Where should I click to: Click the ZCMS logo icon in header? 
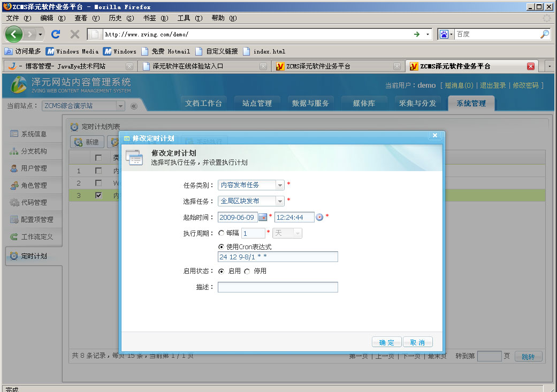tap(19, 84)
